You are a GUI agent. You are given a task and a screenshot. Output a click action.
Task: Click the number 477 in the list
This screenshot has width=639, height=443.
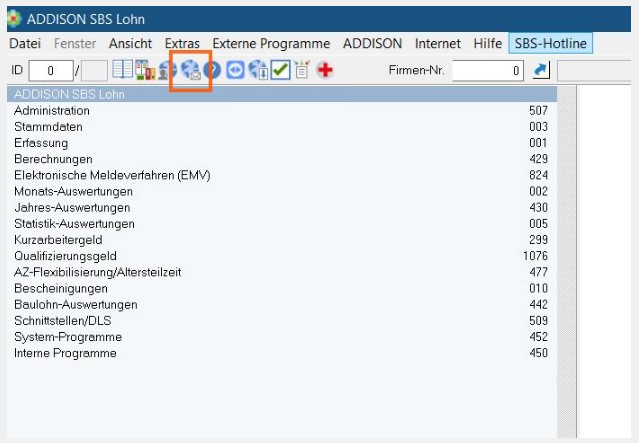click(538, 272)
